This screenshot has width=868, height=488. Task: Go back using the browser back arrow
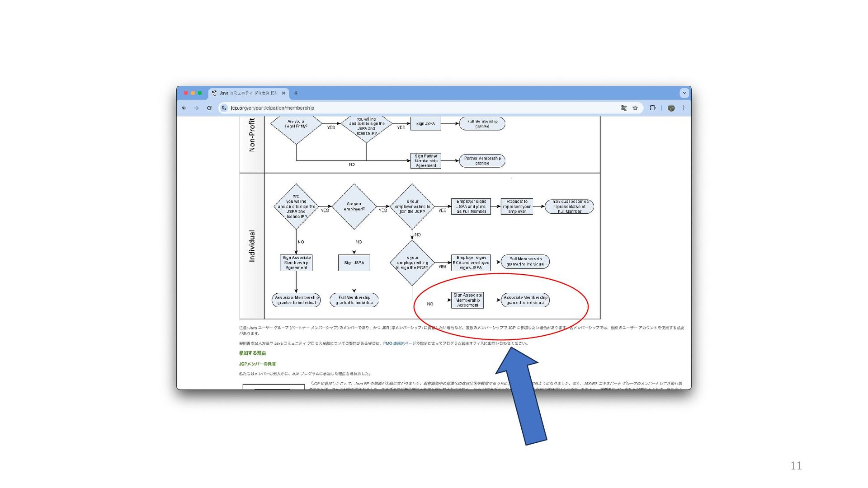coord(184,108)
